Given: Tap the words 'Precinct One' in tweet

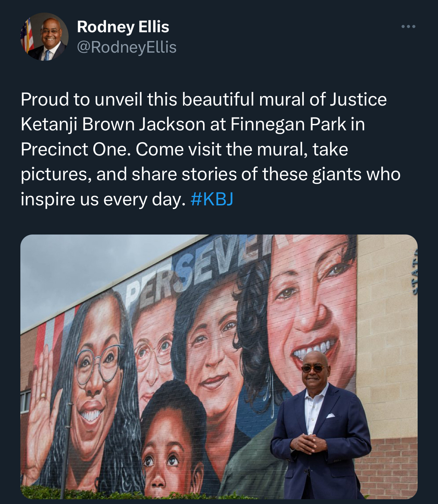Looking at the screenshot, I should click(x=75, y=149).
